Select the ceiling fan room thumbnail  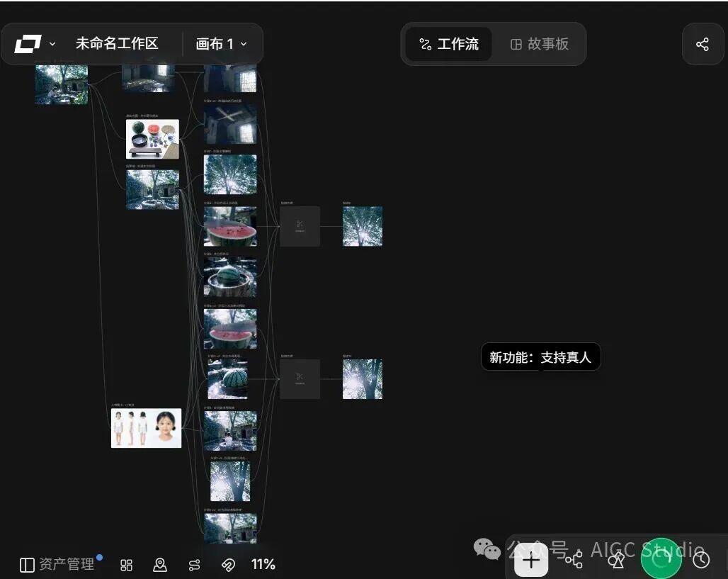(x=230, y=123)
